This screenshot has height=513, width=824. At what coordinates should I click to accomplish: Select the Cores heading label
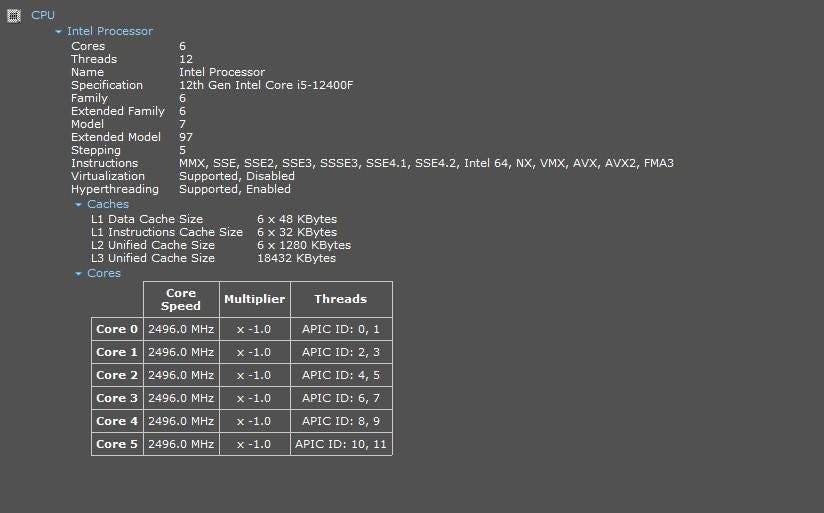[x=104, y=274]
